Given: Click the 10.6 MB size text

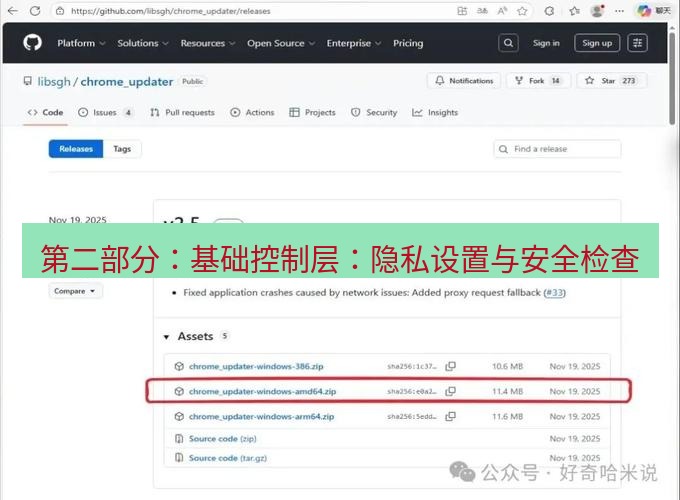Looking at the screenshot, I should pyautogui.click(x=508, y=366).
